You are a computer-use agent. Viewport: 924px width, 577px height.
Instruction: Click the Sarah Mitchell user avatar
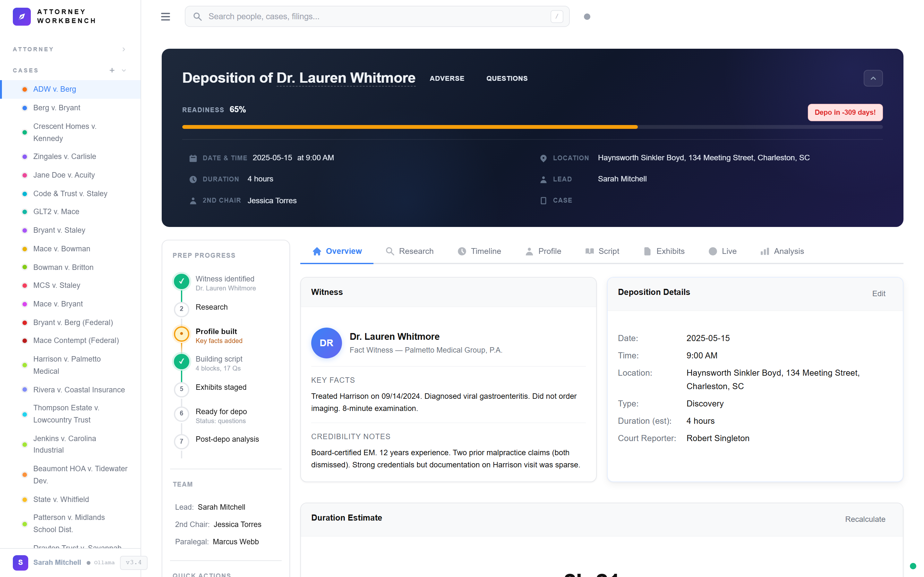click(20, 562)
